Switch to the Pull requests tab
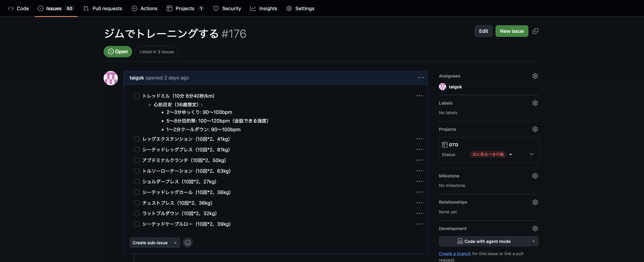The width and height of the screenshot is (644, 262). [103, 8]
